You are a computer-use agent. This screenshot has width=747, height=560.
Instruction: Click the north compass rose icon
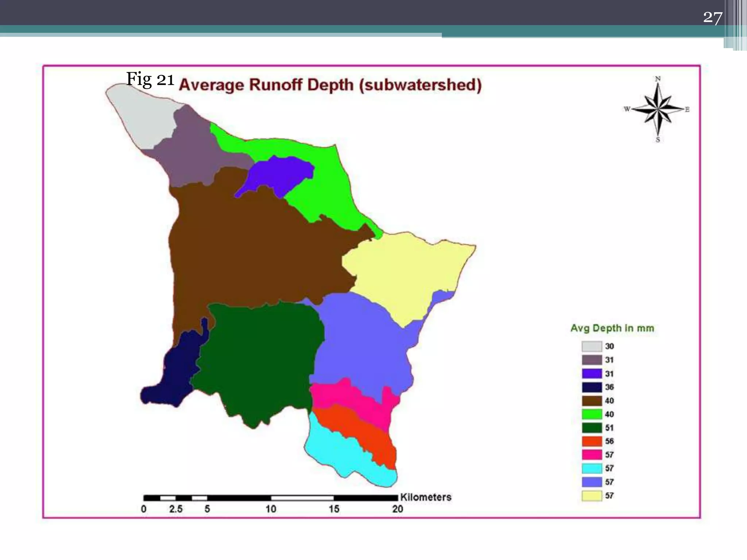click(658, 109)
